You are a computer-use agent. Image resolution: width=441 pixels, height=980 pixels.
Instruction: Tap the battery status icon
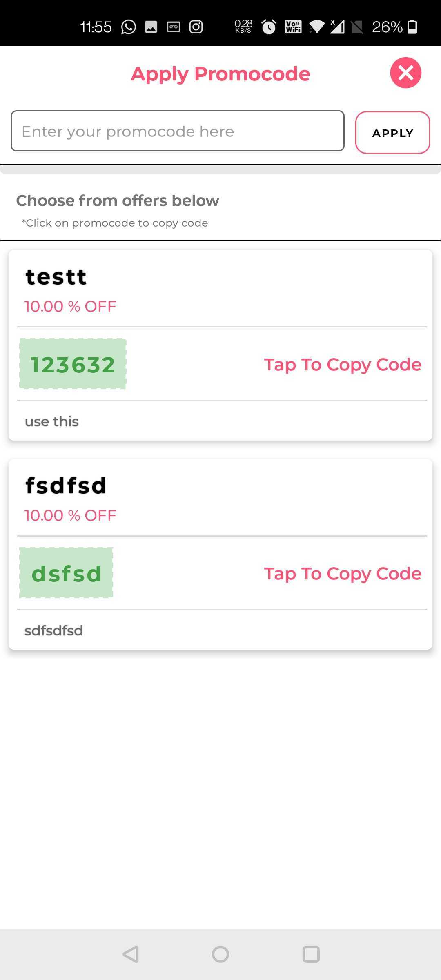[x=412, y=27]
